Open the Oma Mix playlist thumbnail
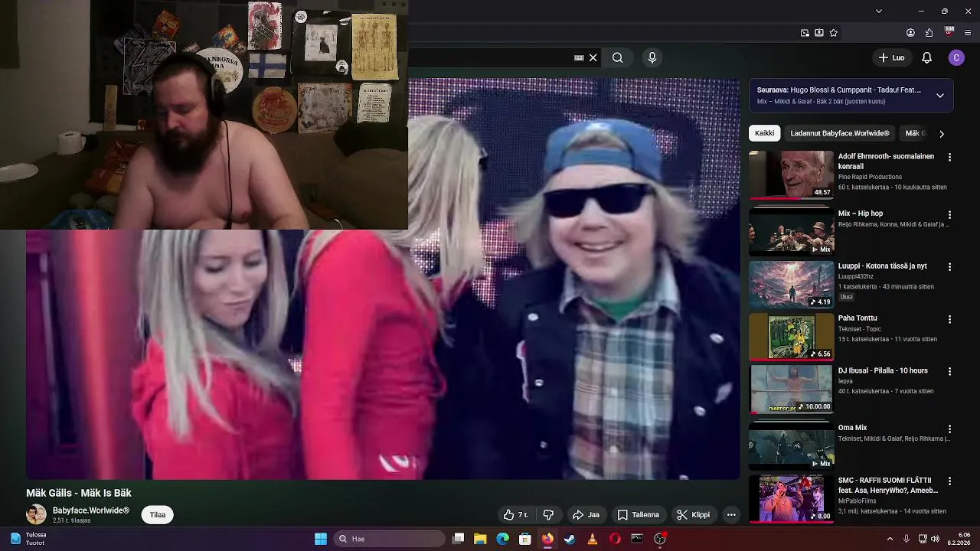Viewport: 980px width, 551px height. [791, 445]
